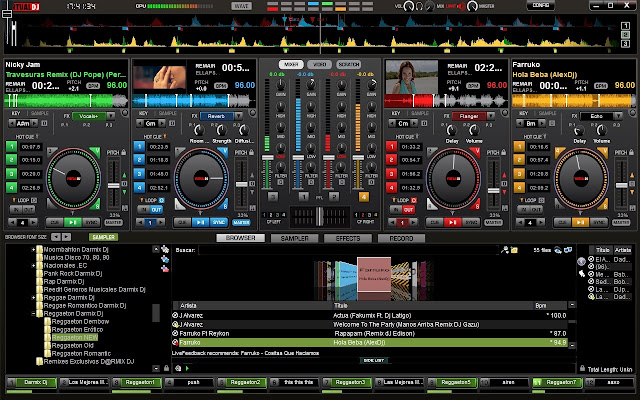The height and width of the screenshot is (400, 640).
Task: Toggle loop OUT on the red deck
Action: click(x=408, y=209)
